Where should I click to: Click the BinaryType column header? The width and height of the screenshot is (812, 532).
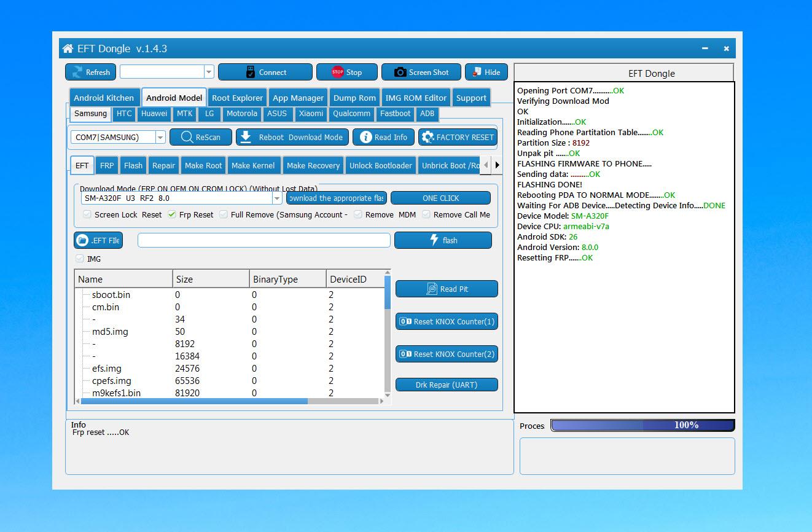tap(287, 279)
